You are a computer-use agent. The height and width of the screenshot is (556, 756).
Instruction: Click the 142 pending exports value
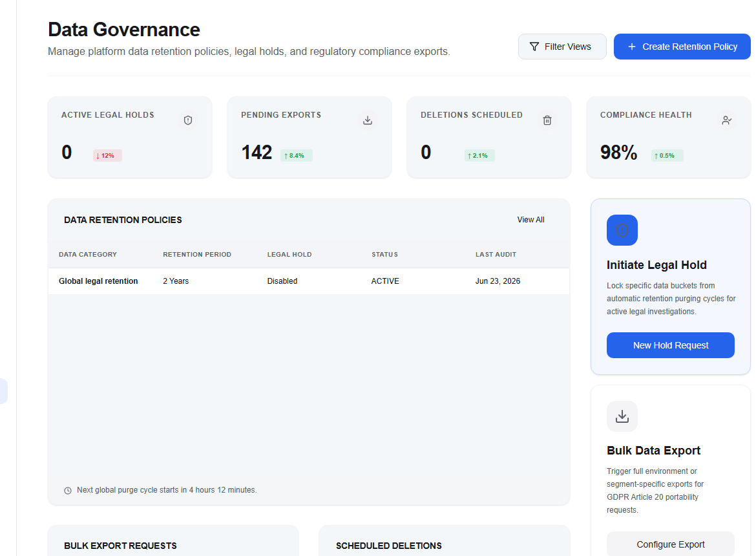257,153
